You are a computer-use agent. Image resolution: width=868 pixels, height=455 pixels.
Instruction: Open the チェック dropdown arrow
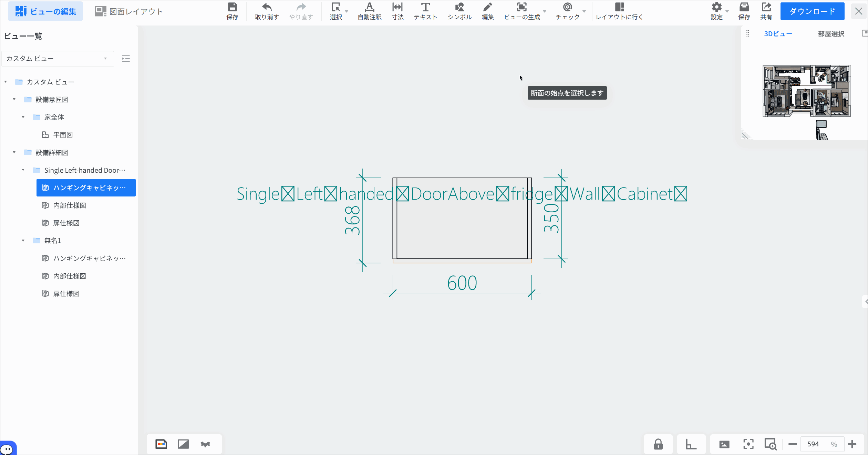coord(584,11)
